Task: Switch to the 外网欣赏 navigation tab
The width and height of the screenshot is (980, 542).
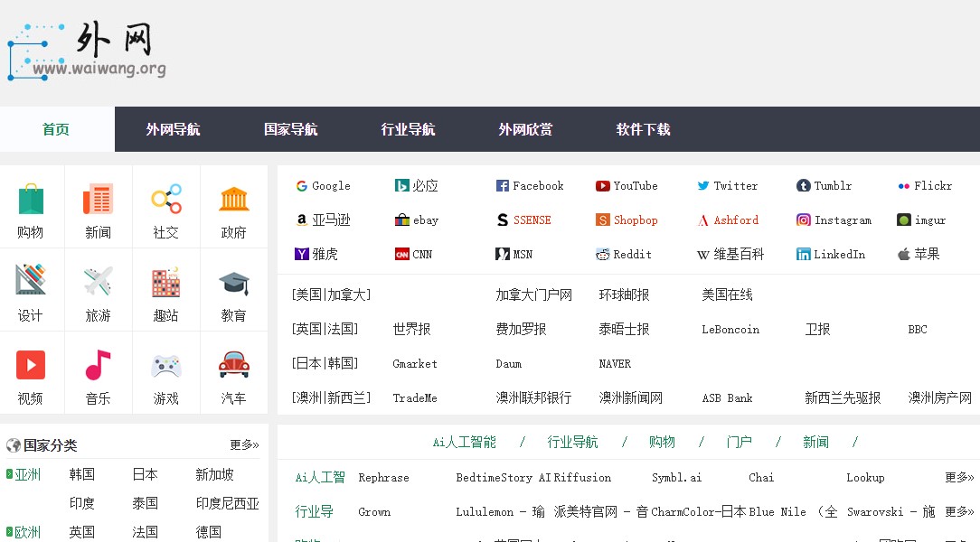Action: [x=525, y=129]
